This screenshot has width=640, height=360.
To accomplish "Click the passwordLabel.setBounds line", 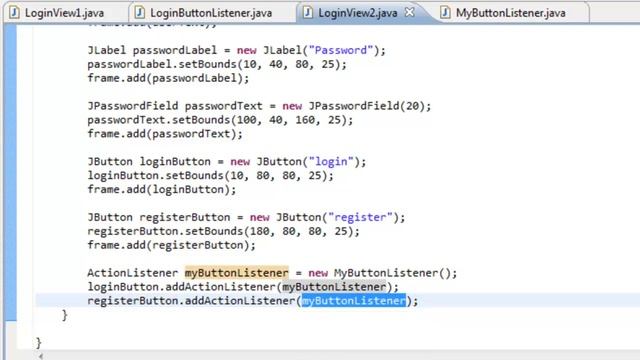I will (x=217, y=64).
